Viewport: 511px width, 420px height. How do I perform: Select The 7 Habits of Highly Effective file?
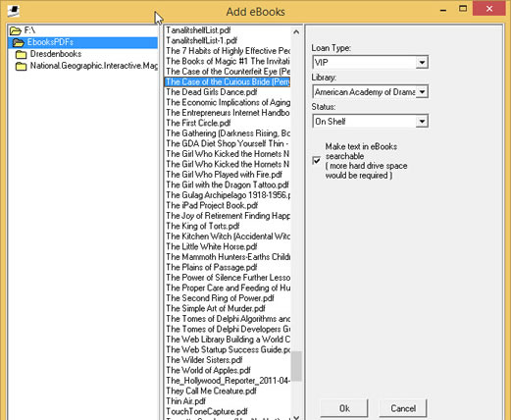[227, 51]
